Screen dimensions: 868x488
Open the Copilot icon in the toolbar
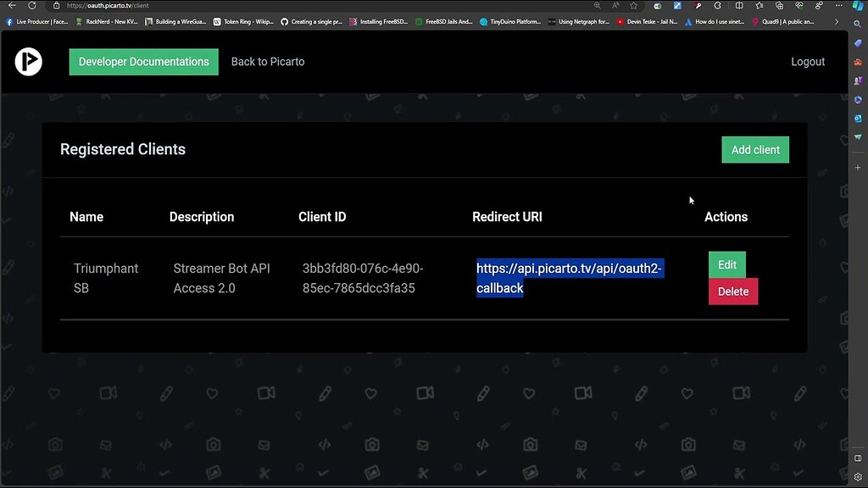tap(859, 6)
